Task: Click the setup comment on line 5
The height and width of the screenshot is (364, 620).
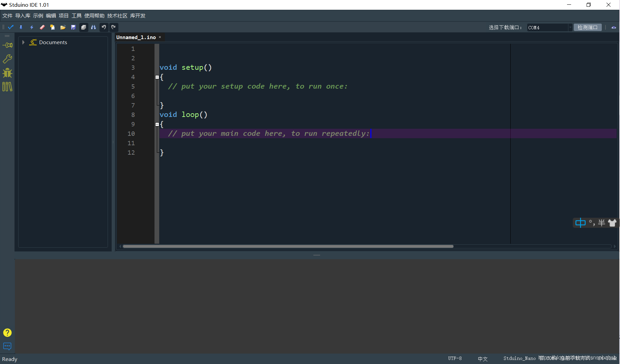Action: click(x=258, y=86)
